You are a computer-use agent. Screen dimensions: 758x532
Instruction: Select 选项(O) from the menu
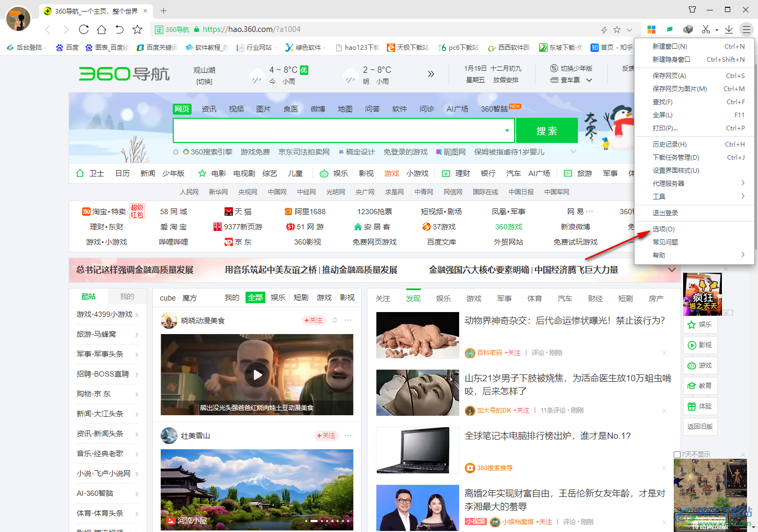[x=695, y=229]
